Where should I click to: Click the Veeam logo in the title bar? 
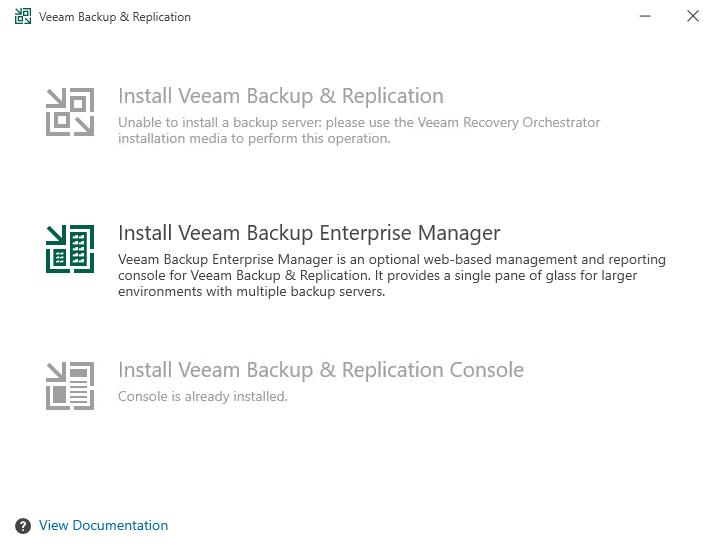[x=23, y=17]
